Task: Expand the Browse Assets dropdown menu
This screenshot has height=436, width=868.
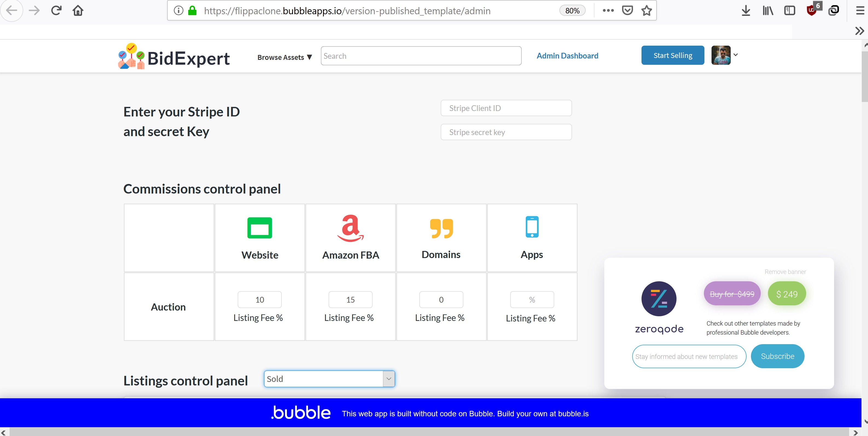Action: (x=285, y=57)
